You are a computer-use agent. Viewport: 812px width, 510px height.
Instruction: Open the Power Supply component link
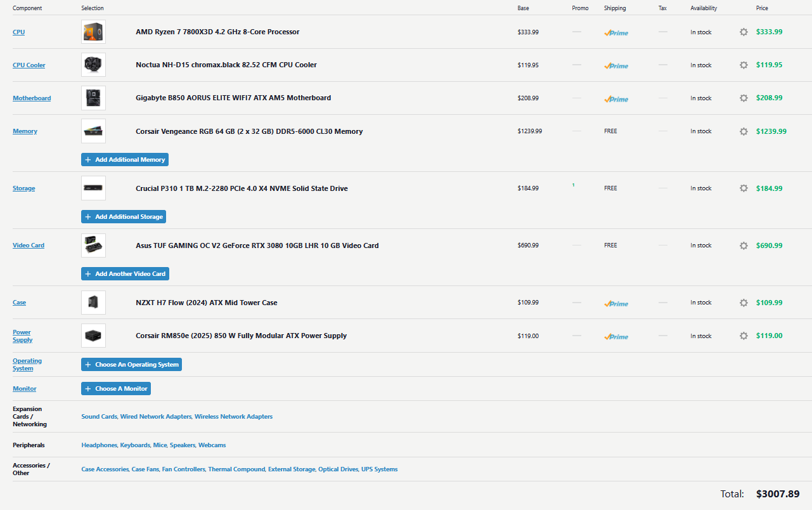(x=23, y=336)
